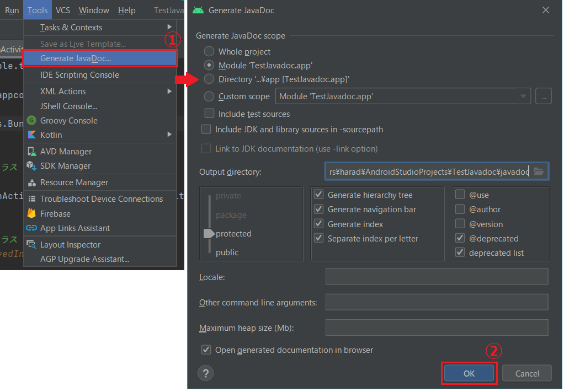Select the Whole project scope radio button
564x392 pixels.
pos(209,51)
